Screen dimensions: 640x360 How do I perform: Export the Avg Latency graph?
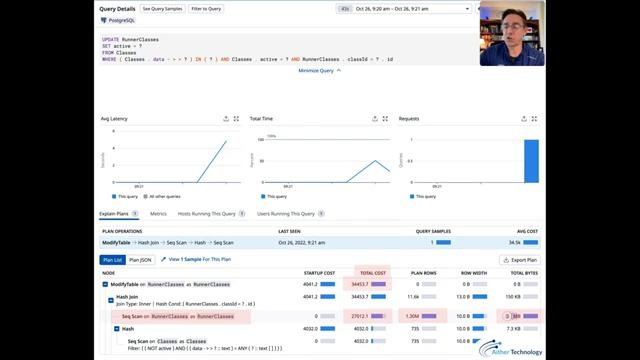click(226, 119)
